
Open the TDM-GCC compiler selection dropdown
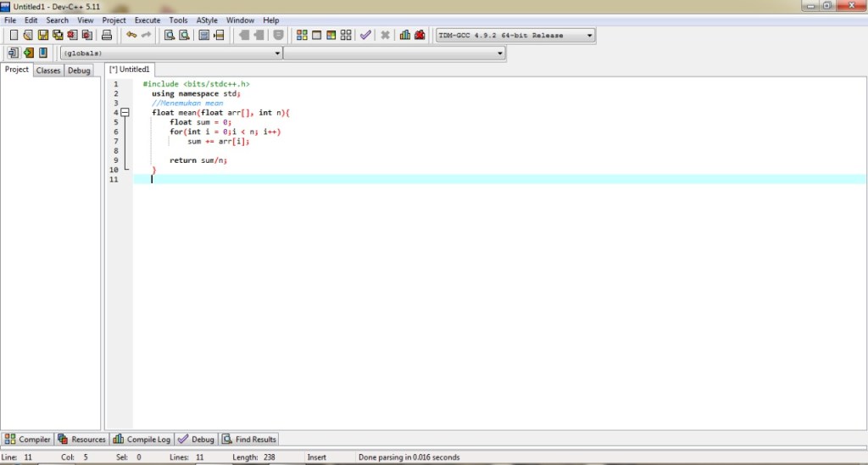[590, 36]
